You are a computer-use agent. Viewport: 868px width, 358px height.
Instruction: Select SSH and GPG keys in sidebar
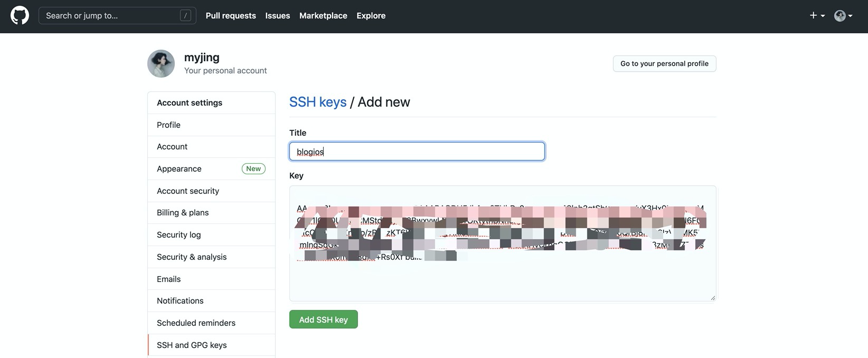211,345
